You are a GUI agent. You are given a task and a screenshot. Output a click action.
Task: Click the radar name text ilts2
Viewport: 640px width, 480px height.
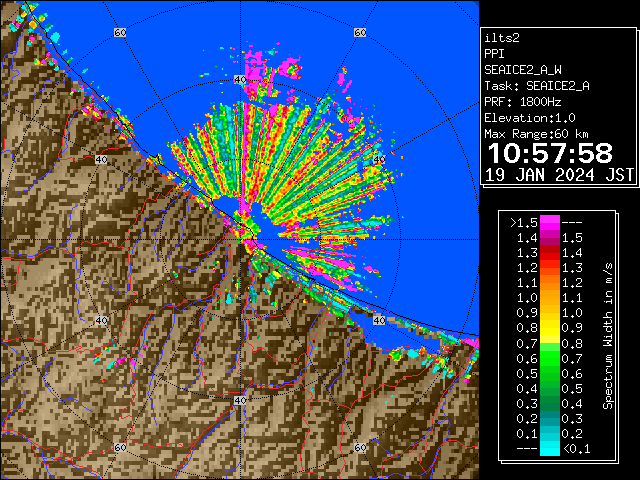502,38
